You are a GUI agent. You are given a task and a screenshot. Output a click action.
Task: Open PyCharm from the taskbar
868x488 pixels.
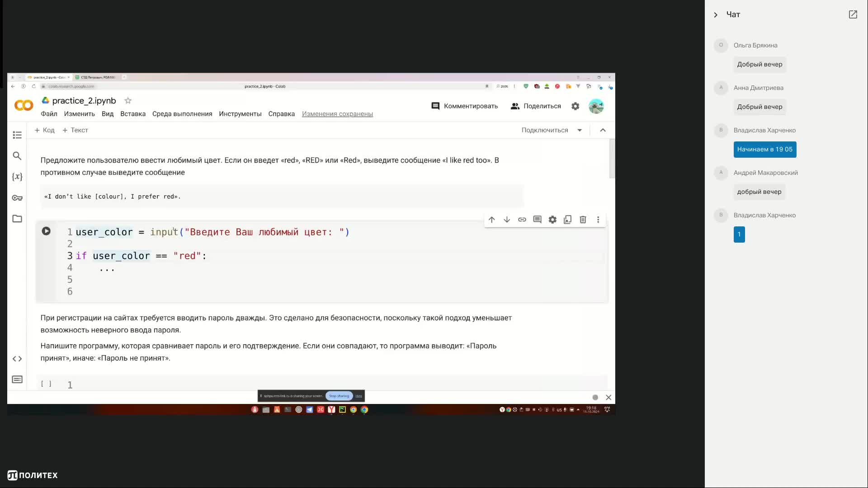pos(342,410)
